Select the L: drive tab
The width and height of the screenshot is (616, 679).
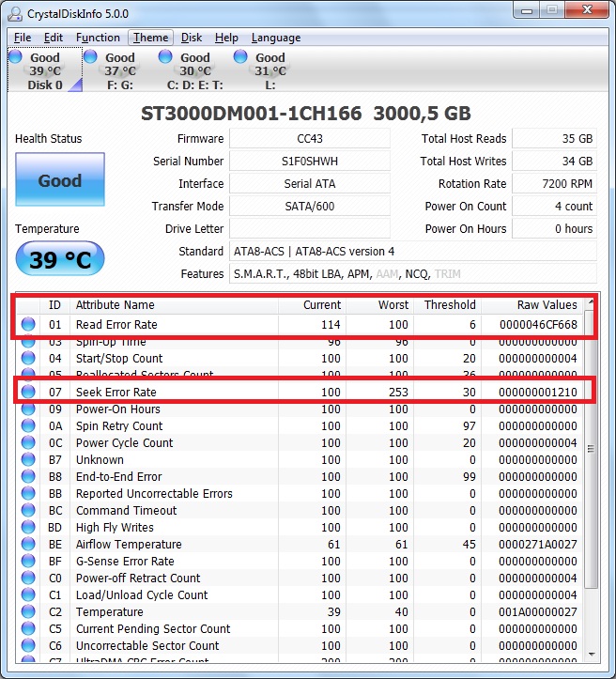pyautogui.click(x=270, y=70)
